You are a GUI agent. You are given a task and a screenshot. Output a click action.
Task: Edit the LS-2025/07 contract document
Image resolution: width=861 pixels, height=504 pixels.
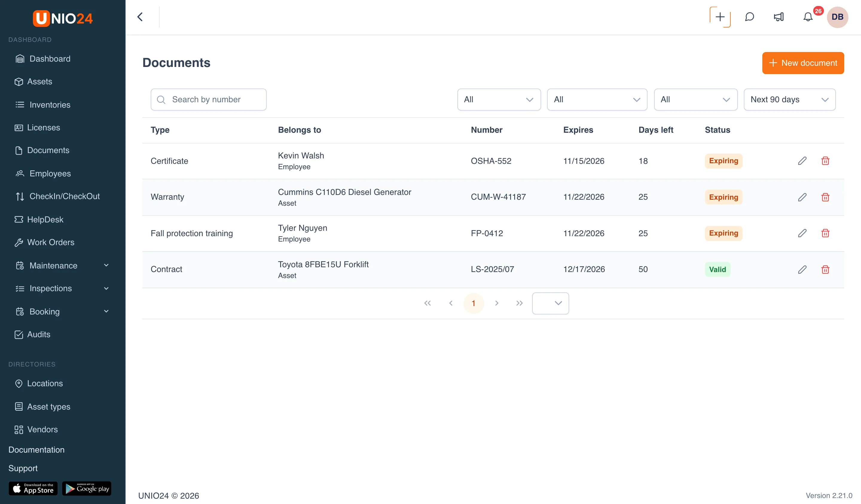[802, 269]
